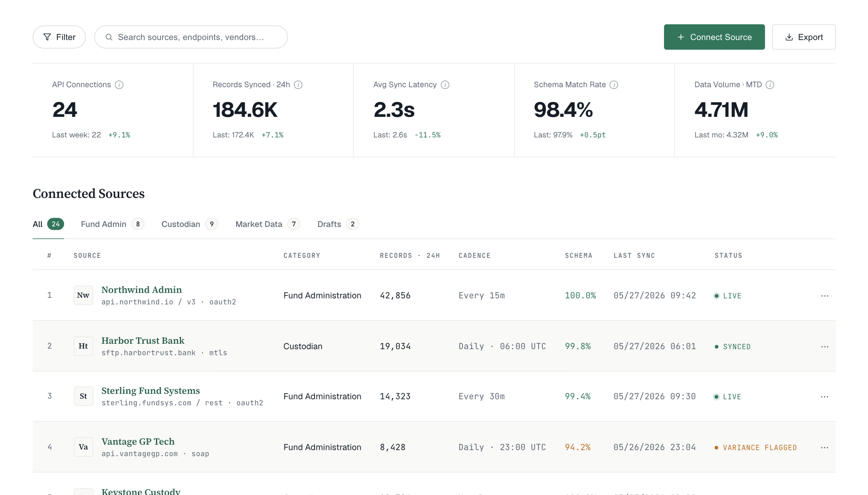Click the St source badge
Viewport: 868px width, 495px height.
click(x=83, y=396)
